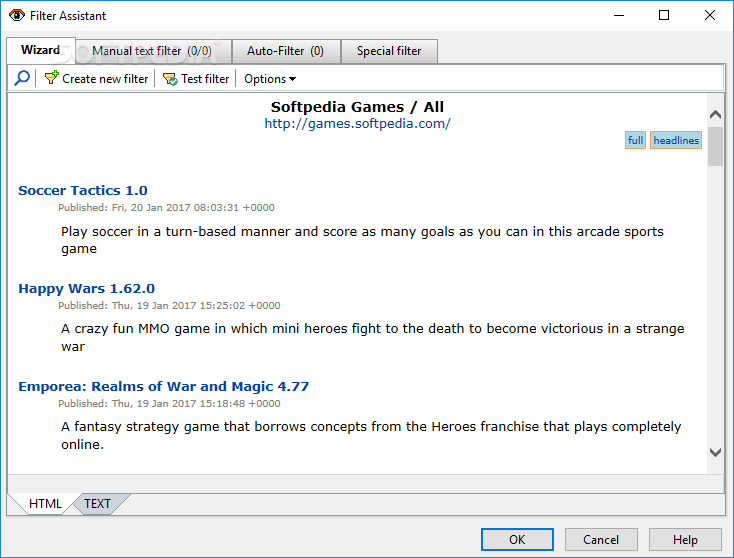Select the TEXT view tab
734x558 pixels.
97,504
